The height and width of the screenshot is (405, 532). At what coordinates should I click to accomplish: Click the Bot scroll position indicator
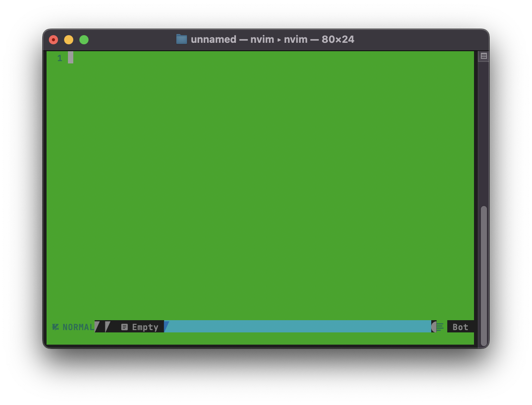(459, 327)
